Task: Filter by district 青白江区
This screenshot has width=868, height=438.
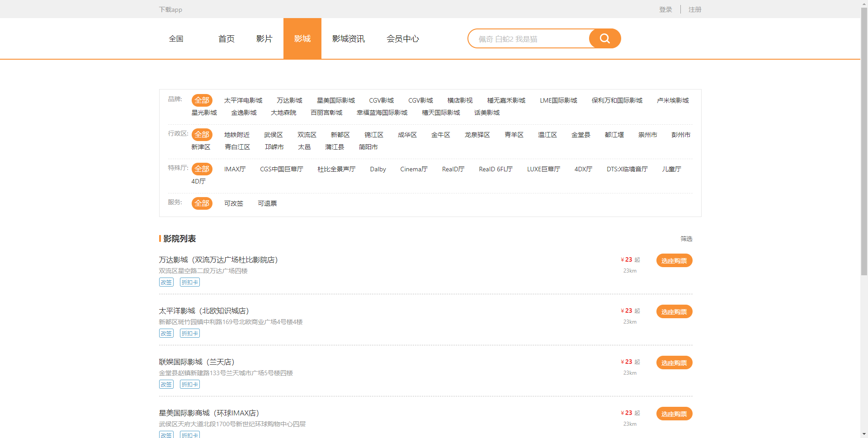Action: click(x=237, y=147)
